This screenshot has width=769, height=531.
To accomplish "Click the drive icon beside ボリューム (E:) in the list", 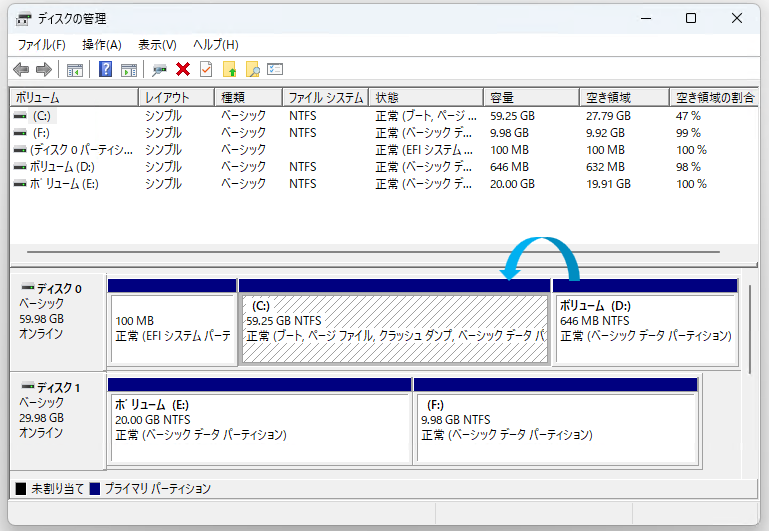I will [20, 184].
